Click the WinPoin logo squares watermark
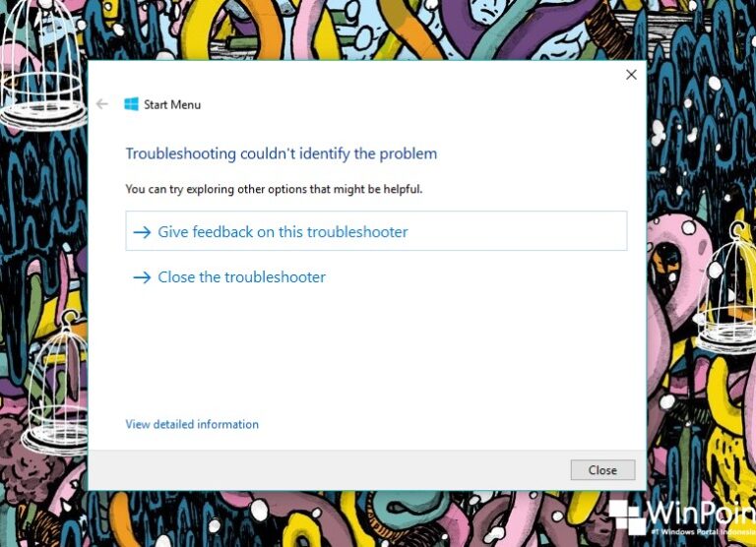 (x=628, y=517)
